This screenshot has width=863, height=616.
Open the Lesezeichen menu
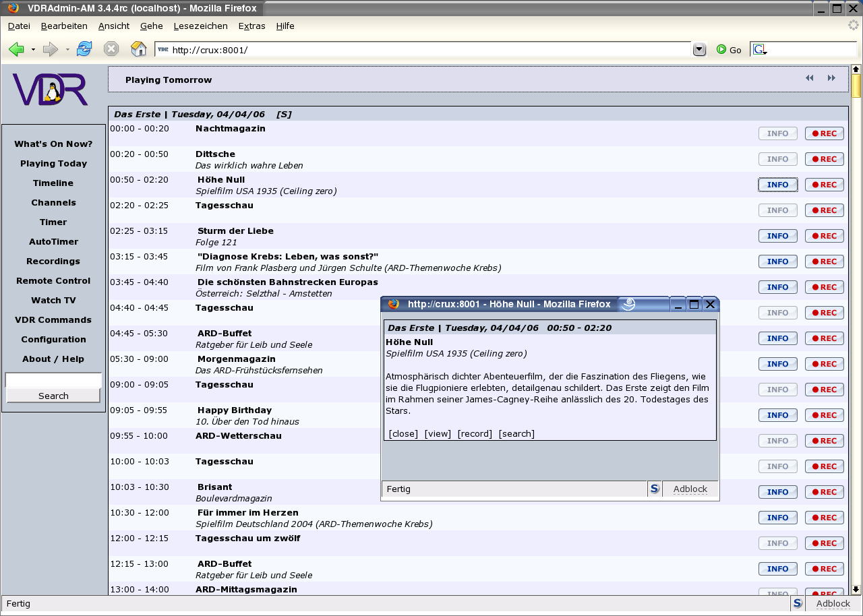pyautogui.click(x=200, y=26)
